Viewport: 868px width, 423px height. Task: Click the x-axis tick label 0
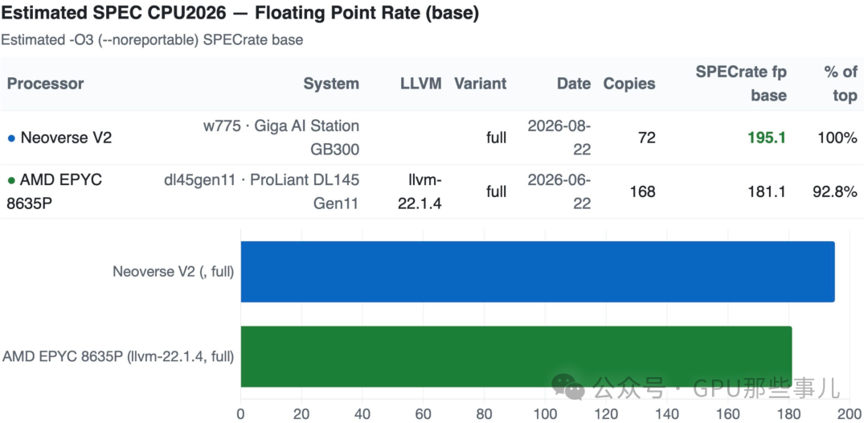click(241, 413)
